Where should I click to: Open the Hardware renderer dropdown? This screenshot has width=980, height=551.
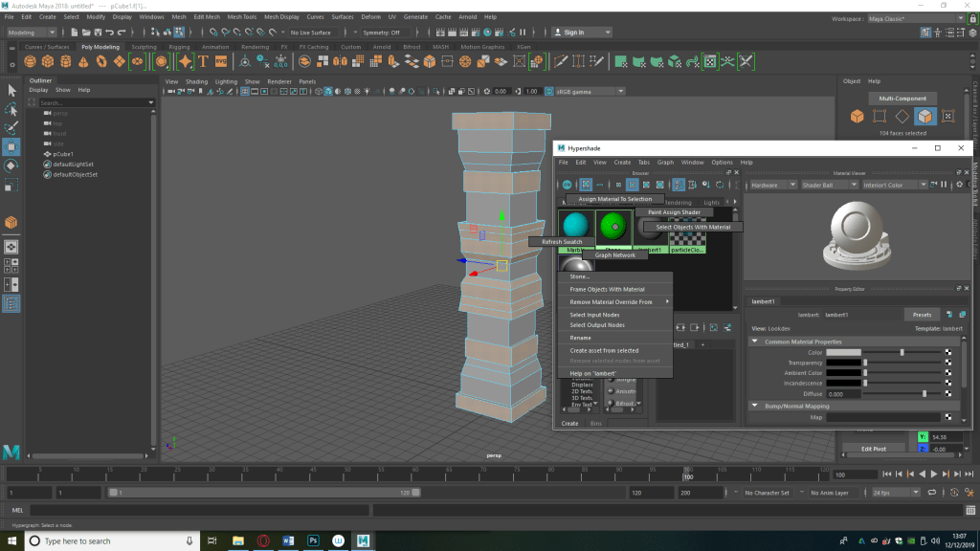[x=772, y=185]
